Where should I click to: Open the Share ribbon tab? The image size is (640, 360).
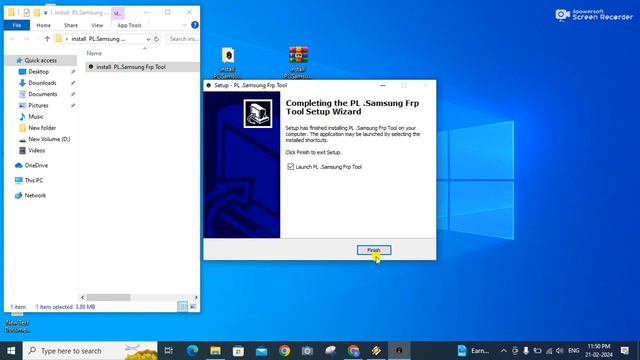71,25
